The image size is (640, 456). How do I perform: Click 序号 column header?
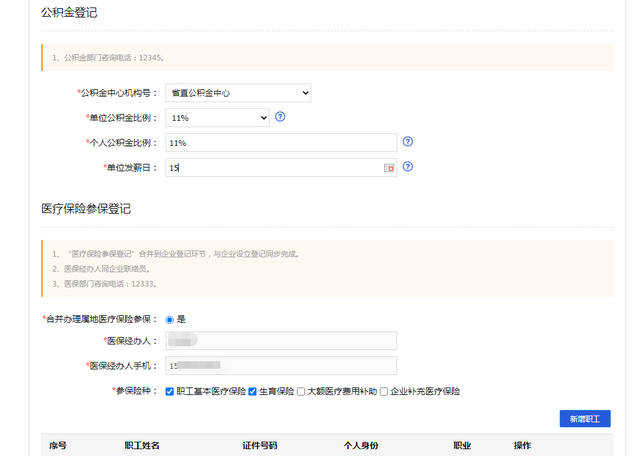58,445
